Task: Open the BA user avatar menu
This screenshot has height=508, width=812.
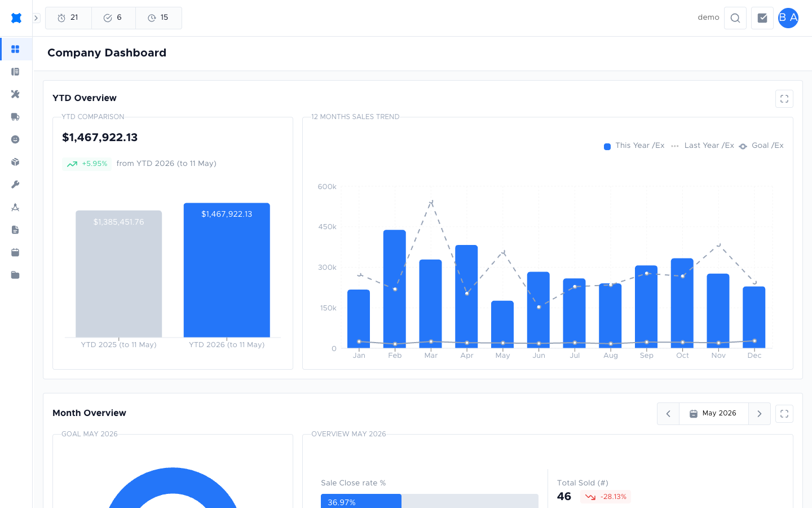Action: (788, 18)
